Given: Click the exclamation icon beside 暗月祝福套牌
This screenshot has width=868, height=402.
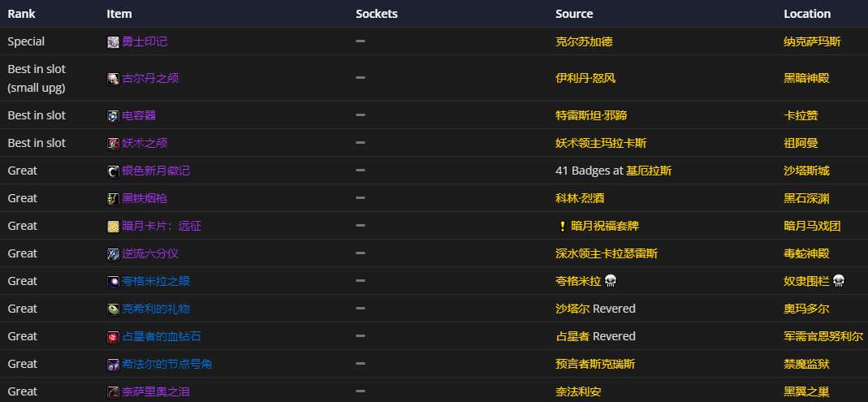Looking at the screenshot, I should pos(562,226).
